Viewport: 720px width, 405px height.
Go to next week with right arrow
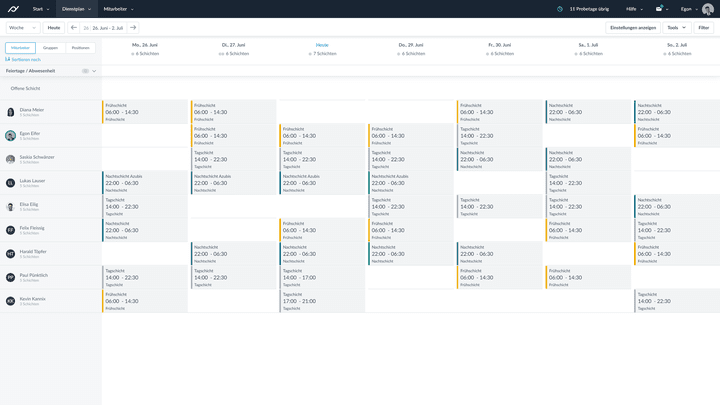pyautogui.click(x=133, y=28)
